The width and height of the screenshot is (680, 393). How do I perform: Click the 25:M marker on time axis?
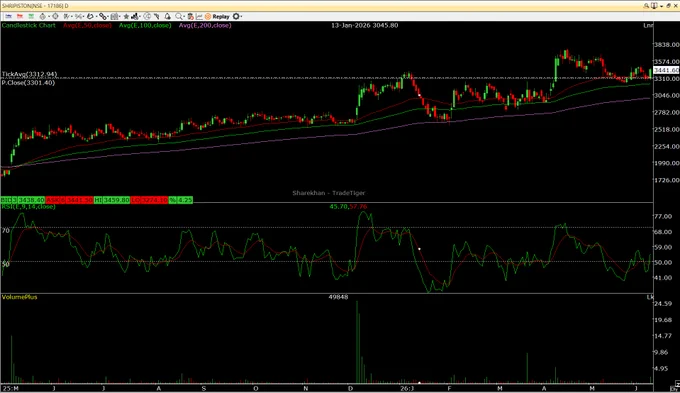click(x=10, y=388)
